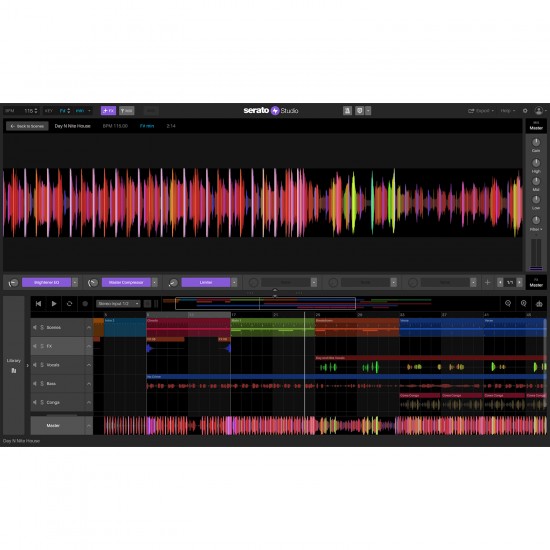
Task: Open the sixth empty FX slot dropdown
Action: 473,282
